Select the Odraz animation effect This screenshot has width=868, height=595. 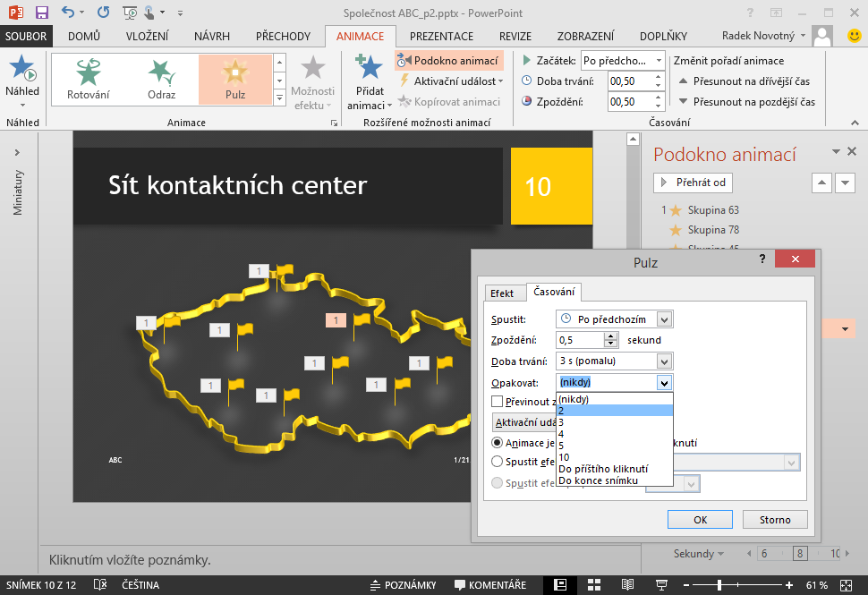(162, 79)
